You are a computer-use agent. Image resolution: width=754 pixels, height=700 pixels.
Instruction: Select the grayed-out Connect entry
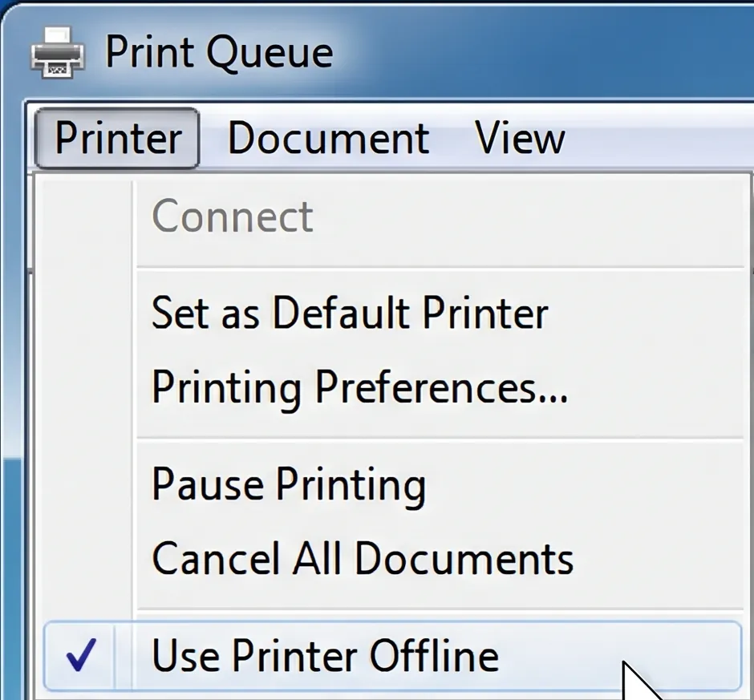[392, 216]
